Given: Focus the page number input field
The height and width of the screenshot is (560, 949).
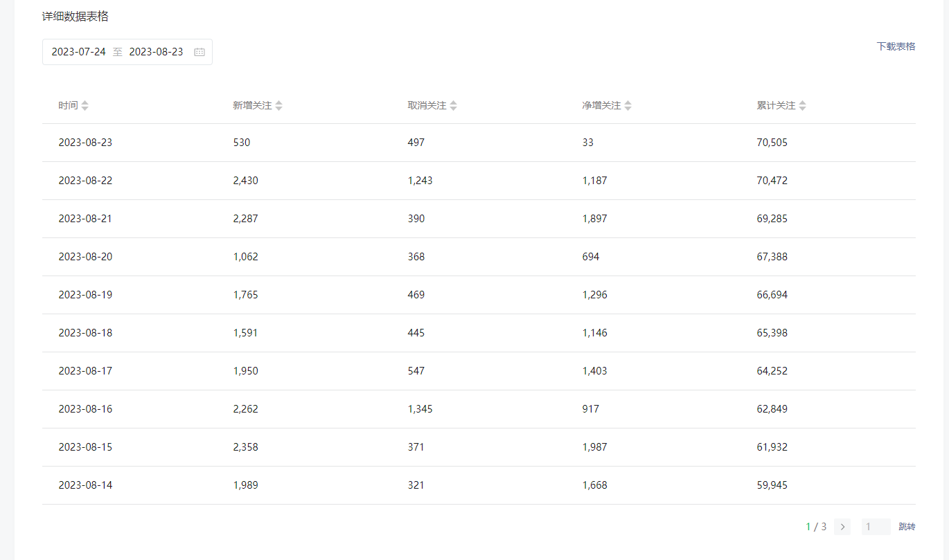Looking at the screenshot, I should (876, 527).
